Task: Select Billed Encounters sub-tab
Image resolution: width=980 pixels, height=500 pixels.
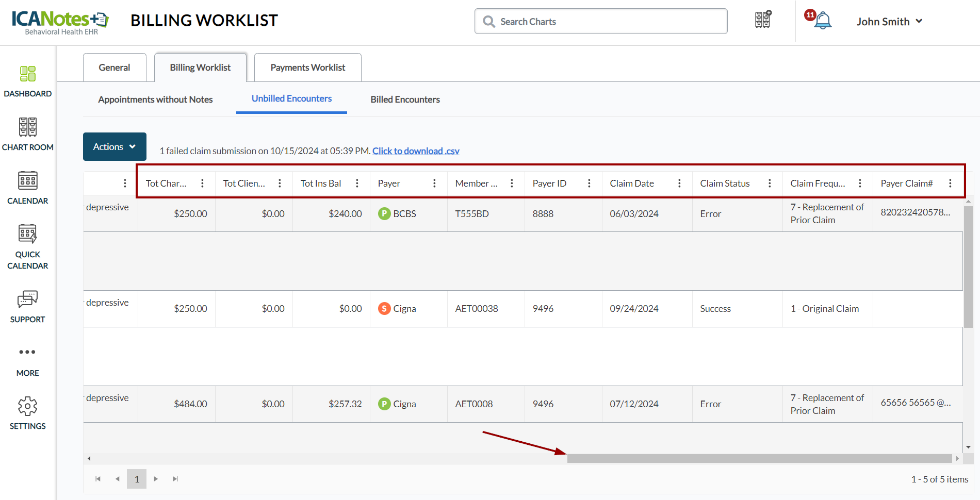Action: [405, 99]
